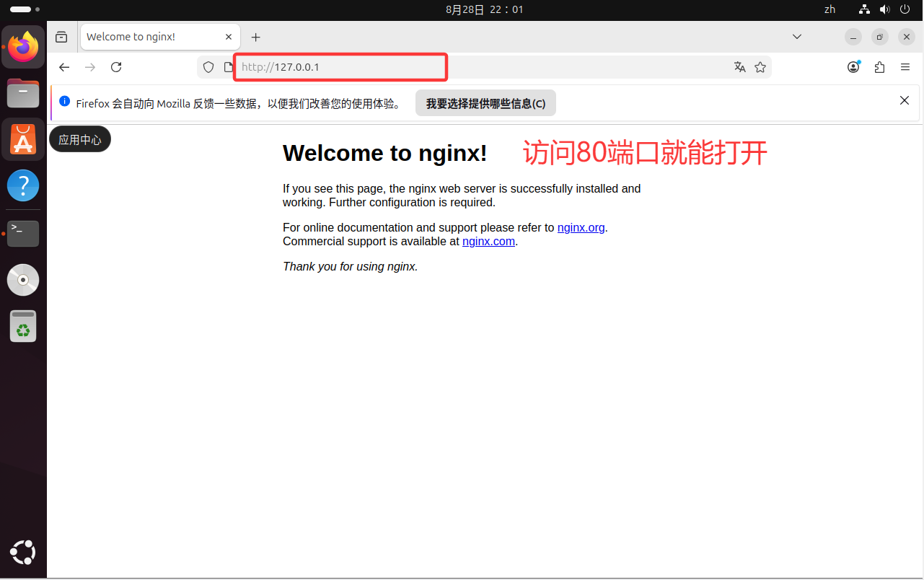The image size is (924, 580).
Task: Launch the App Center from the dock
Action: point(23,139)
